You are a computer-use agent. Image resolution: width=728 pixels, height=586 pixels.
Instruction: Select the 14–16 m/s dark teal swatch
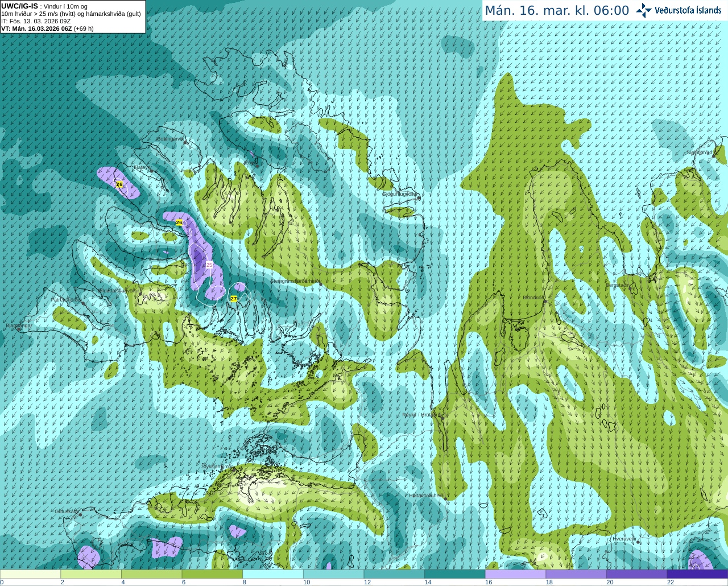pos(455,574)
